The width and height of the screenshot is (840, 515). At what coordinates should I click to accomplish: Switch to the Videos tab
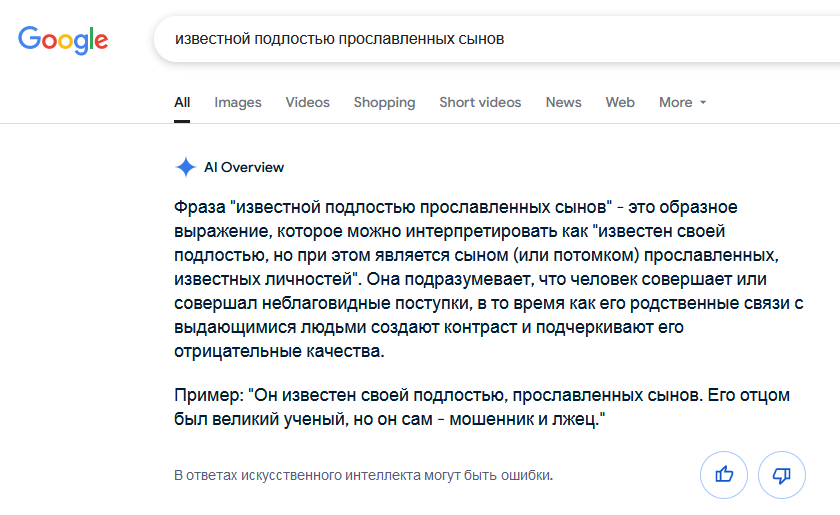point(308,102)
